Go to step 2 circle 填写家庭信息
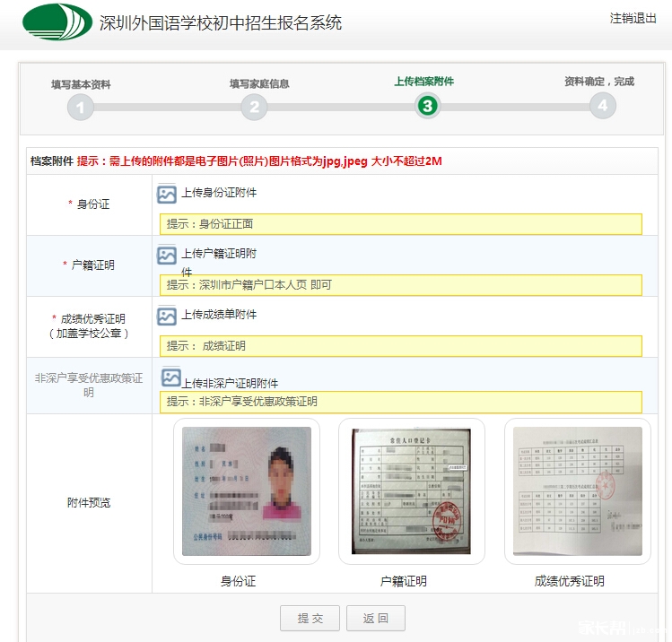Viewport: 672px width, 642px height. (x=254, y=107)
